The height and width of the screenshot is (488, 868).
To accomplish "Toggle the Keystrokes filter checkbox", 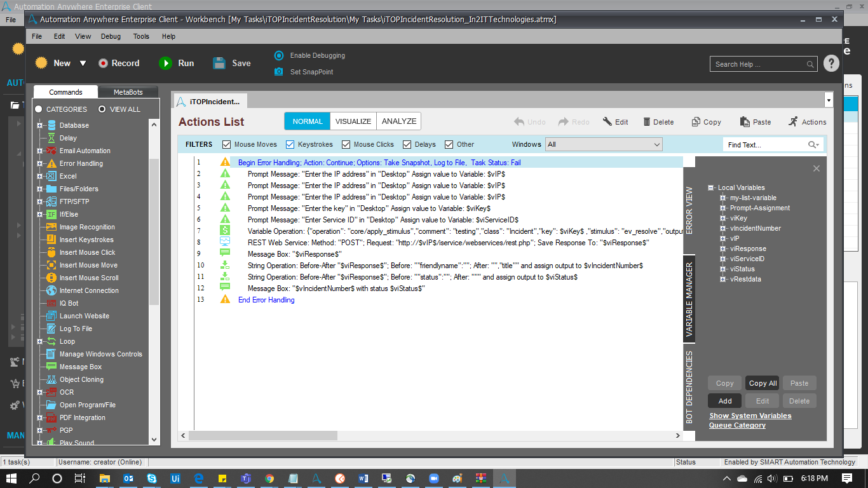I will pos(290,144).
